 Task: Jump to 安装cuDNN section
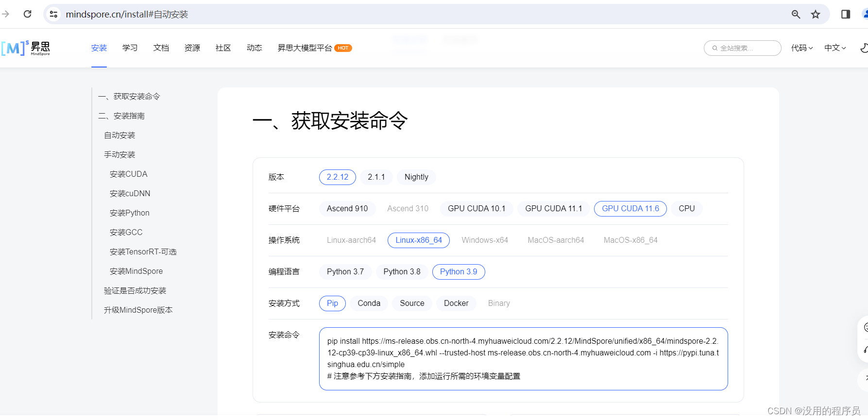(130, 194)
